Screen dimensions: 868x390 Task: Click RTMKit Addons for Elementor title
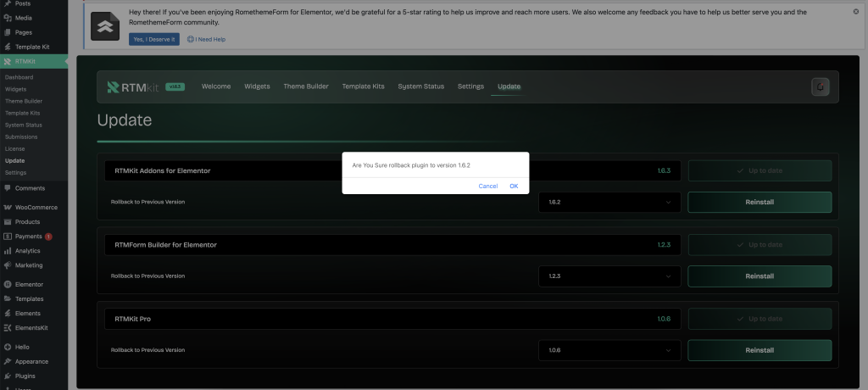(x=163, y=170)
